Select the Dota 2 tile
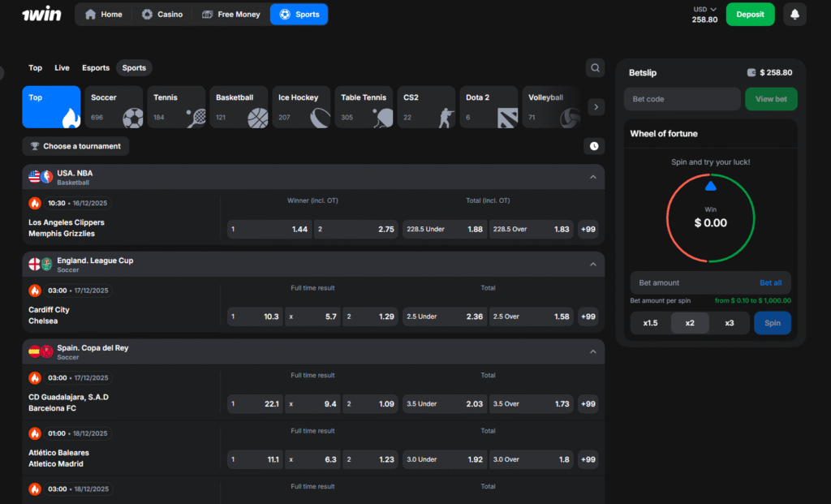 [488, 107]
